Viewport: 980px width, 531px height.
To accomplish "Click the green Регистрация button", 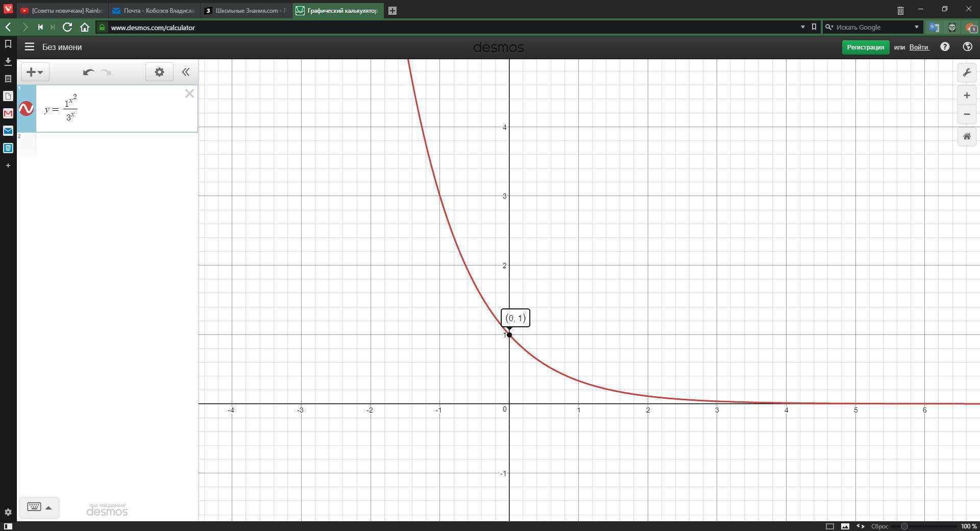I will [865, 47].
